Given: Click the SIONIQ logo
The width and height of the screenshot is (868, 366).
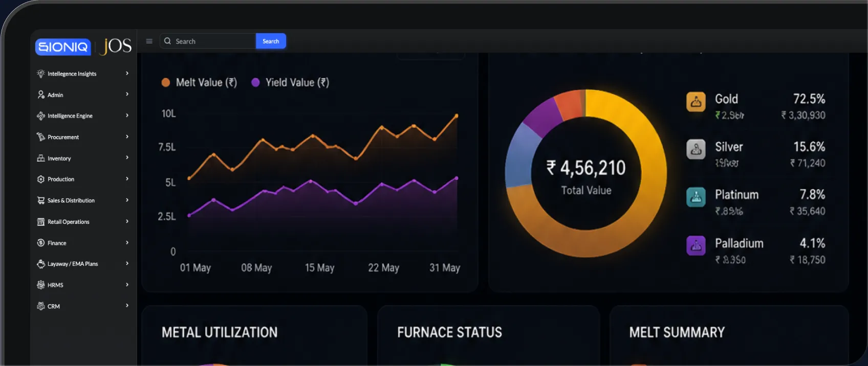Looking at the screenshot, I should [x=63, y=47].
